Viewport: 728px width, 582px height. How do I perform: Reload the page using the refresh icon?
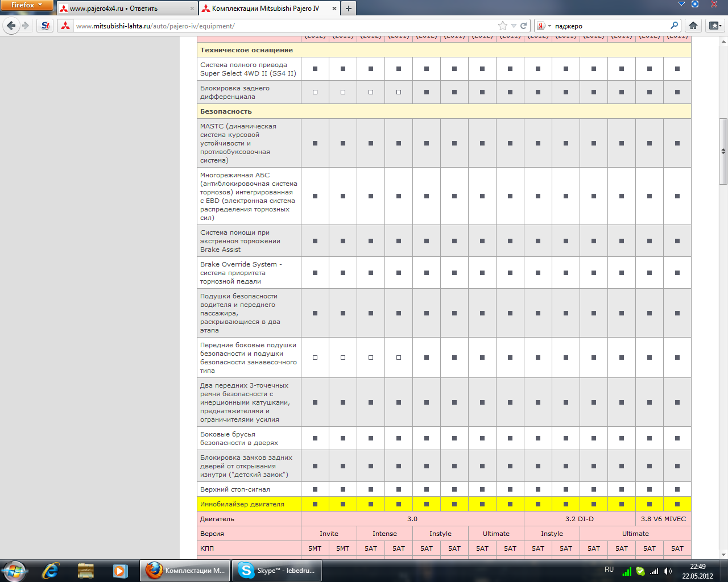tap(523, 26)
